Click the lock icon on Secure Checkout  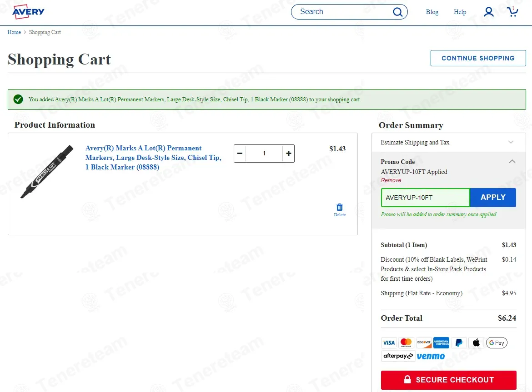pyautogui.click(x=407, y=379)
